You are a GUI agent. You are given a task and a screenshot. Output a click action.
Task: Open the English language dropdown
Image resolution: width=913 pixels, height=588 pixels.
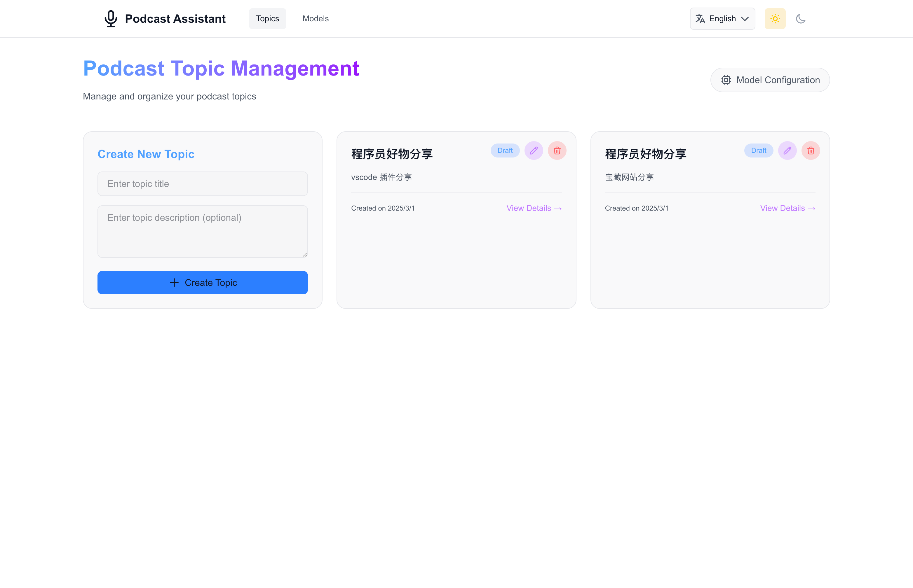(722, 19)
